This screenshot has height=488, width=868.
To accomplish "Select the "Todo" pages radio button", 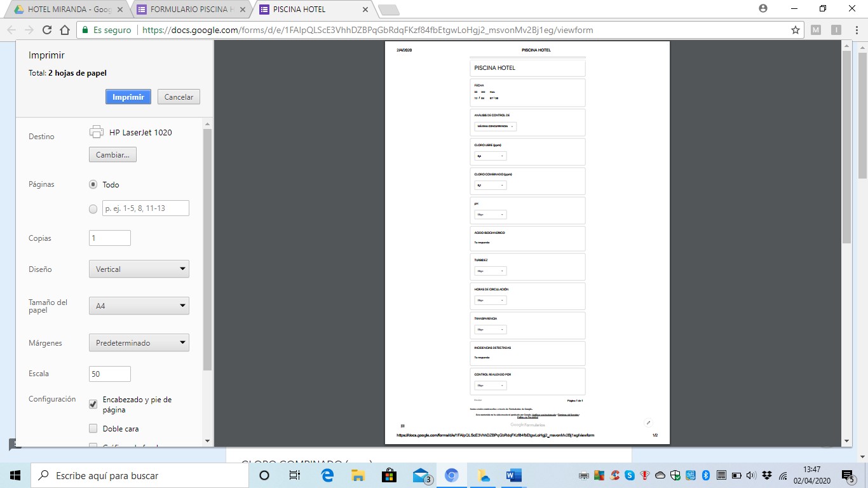I will coord(93,184).
